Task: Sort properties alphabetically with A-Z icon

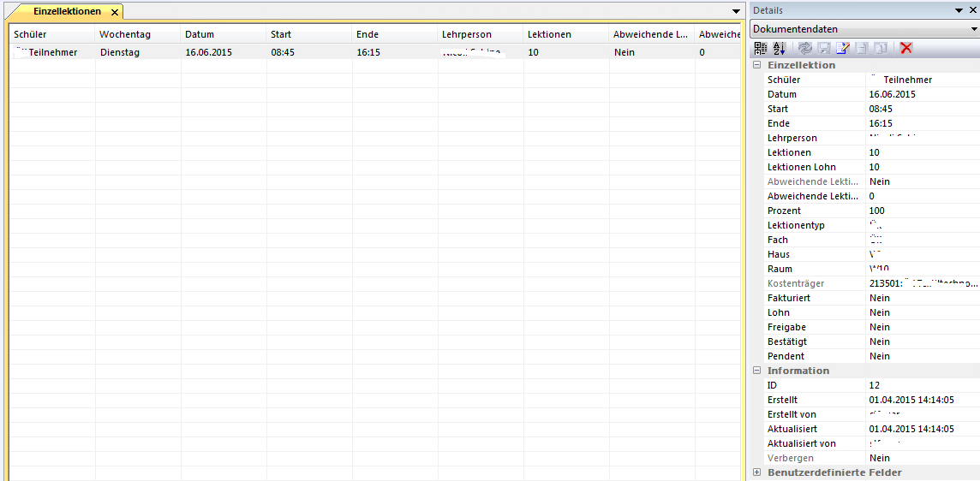Action: pos(780,48)
